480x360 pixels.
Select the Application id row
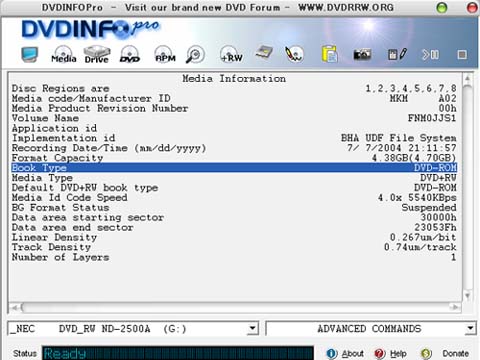click(x=234, y=128)
